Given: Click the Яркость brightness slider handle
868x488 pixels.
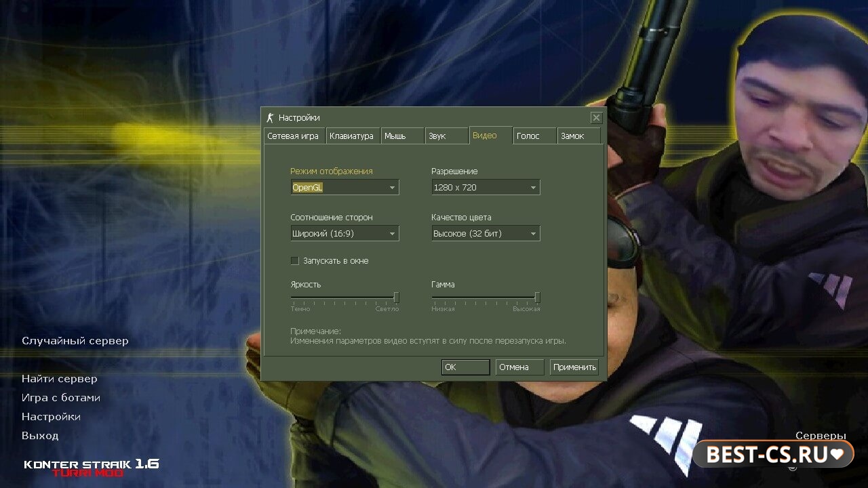Looking at the screenshot, I should tap(396, 297).
